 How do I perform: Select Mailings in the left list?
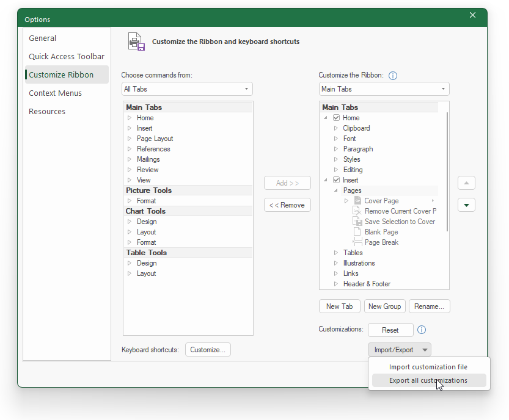tap(148, 159)
